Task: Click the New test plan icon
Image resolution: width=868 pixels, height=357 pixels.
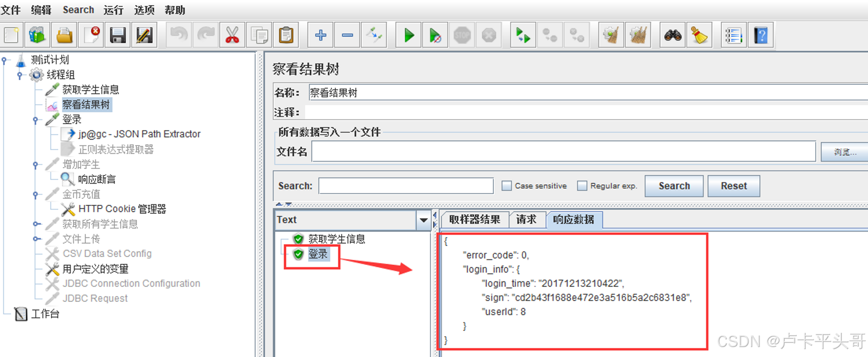Action: [x=11, y=35]
